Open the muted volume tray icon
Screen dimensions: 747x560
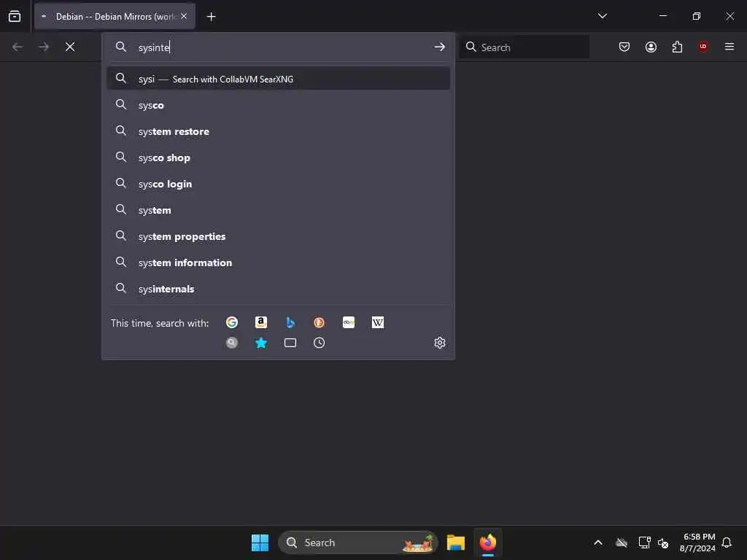coord(662,542)
